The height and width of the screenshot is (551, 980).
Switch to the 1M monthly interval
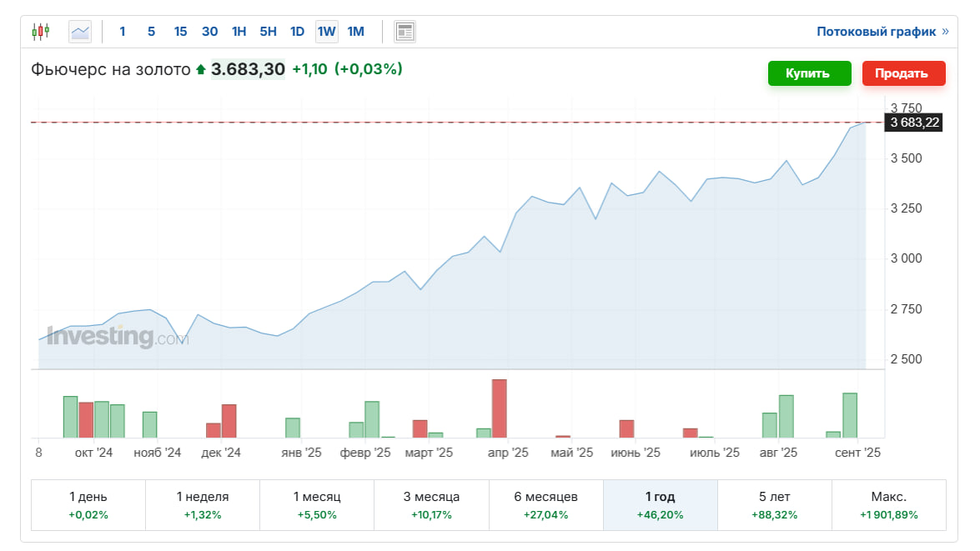coord(355,32)
